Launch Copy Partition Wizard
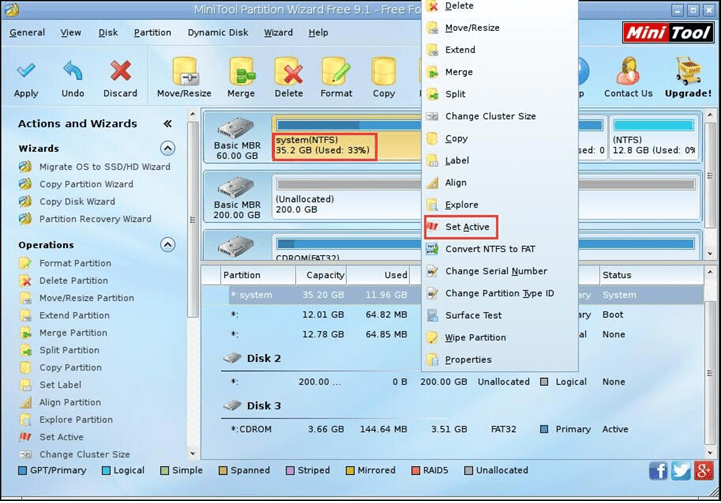The height and width of the screenshot is (503, 721). pos(76,184)
